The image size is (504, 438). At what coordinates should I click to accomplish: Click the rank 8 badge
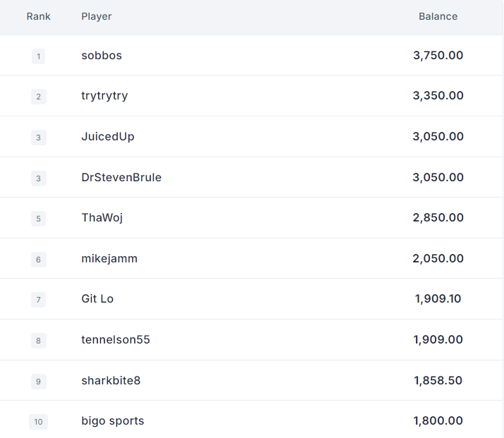(x=39, y=341)
